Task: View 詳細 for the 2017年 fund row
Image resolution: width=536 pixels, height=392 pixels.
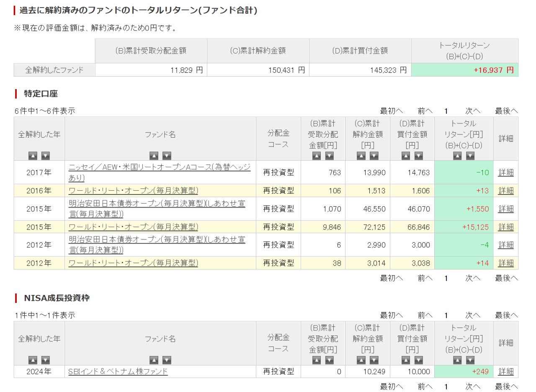Action: tap(505, 172)
